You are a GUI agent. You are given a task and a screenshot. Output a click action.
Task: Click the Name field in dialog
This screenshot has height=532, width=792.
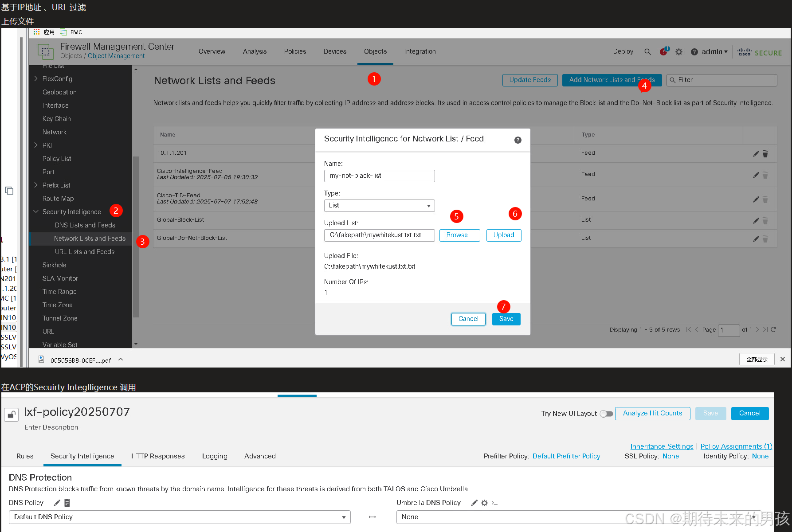coord(379,176)
